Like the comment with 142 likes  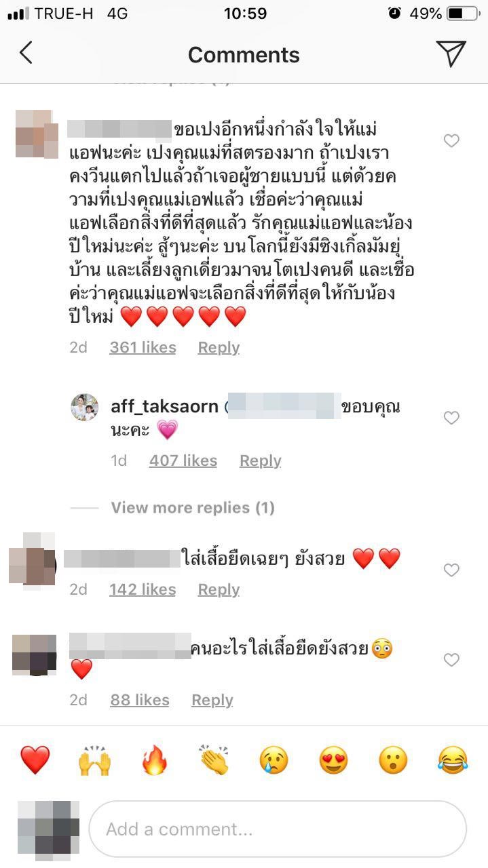451,570
